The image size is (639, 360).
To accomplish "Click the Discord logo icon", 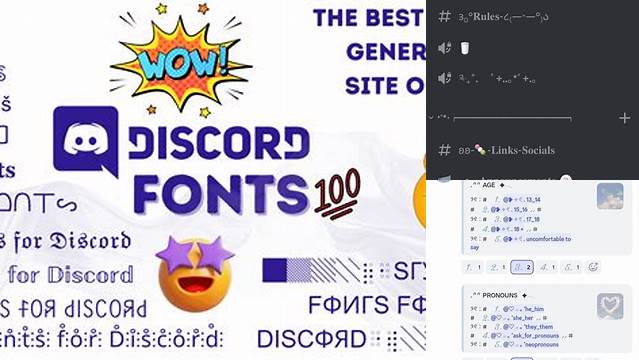I will (86, 141).
